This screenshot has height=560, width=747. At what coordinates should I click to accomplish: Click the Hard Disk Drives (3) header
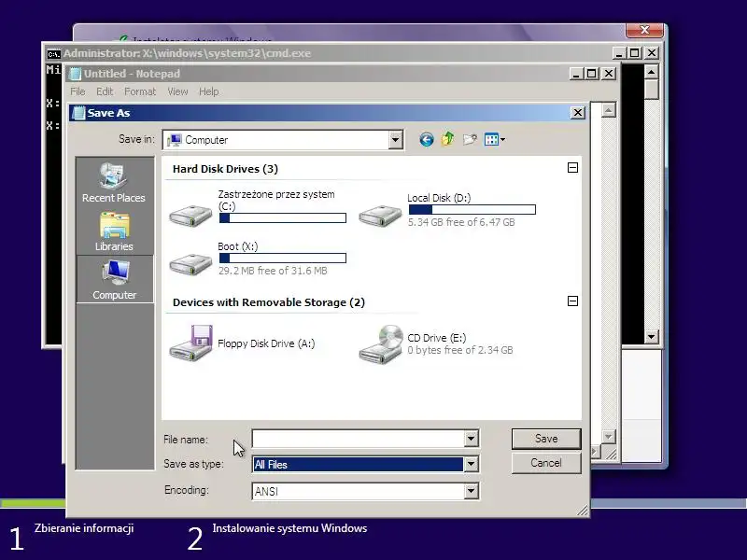[x=225, y=169]
